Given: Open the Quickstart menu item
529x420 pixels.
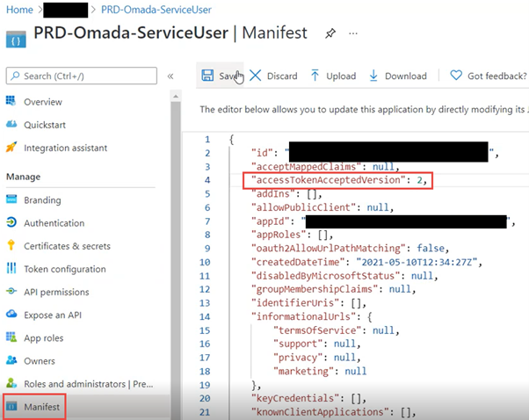Looking at the screenshot, I should (x=45, y=125).
